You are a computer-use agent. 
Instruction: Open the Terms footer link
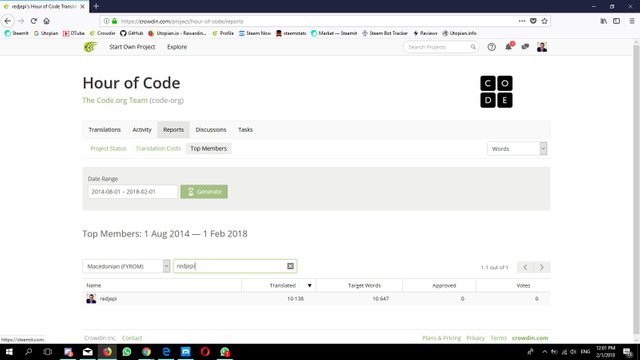click(x=498, y=338)
